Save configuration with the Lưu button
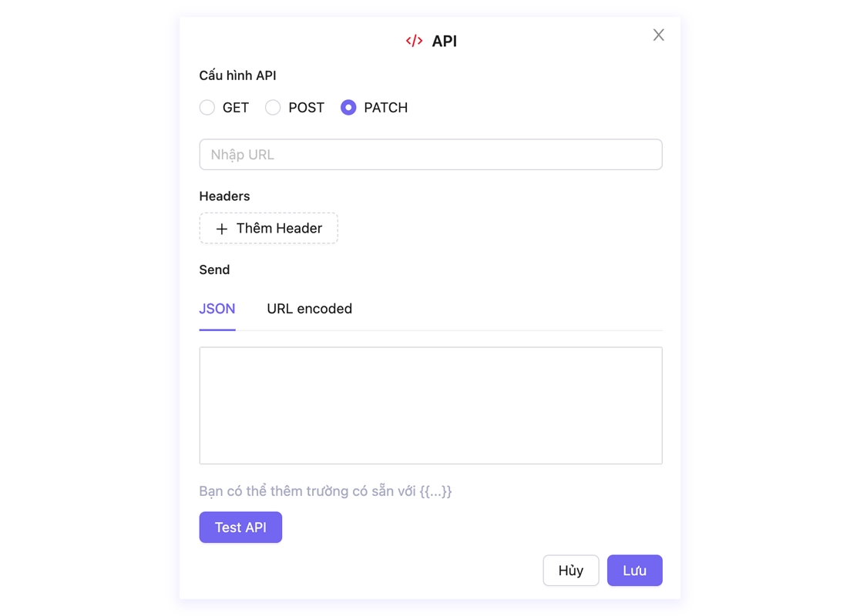Viewport: 860px width, 616px height. click(634, 571)
